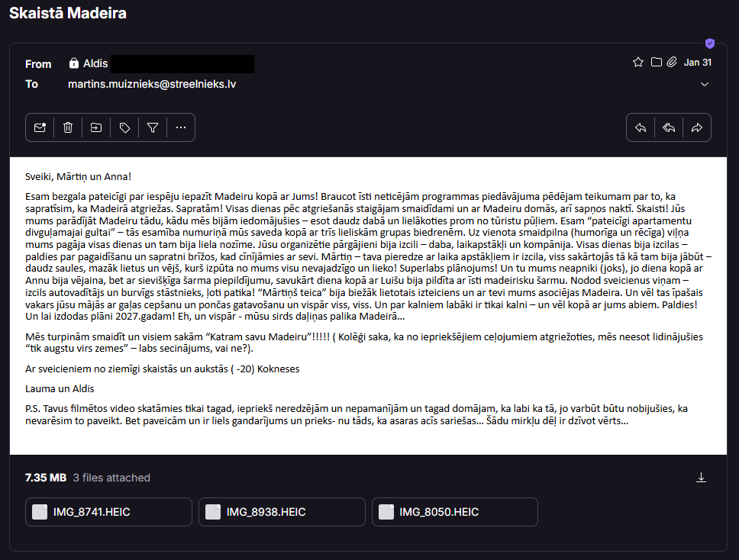Open attachment IMG_8938.HEIC
The image size is (739, 560).
(x=282, y=512)
